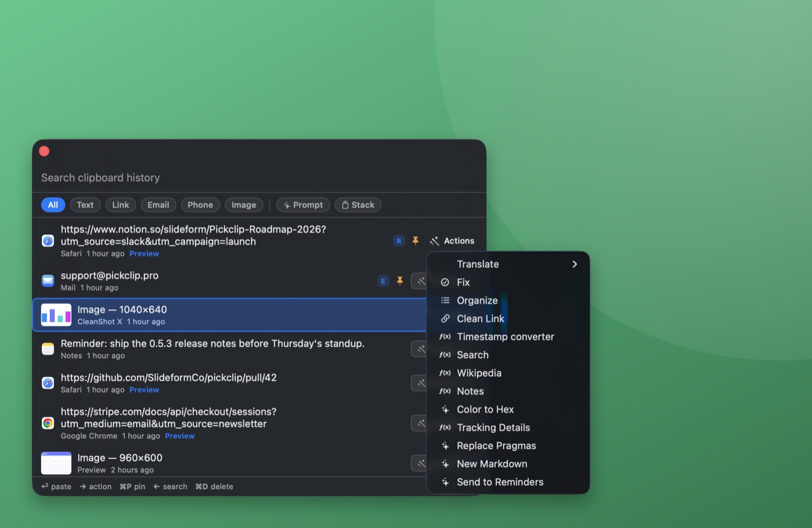Select Replace Pragmas action
This screenshot has height=528, width=812.
click(x=508, y=446)
